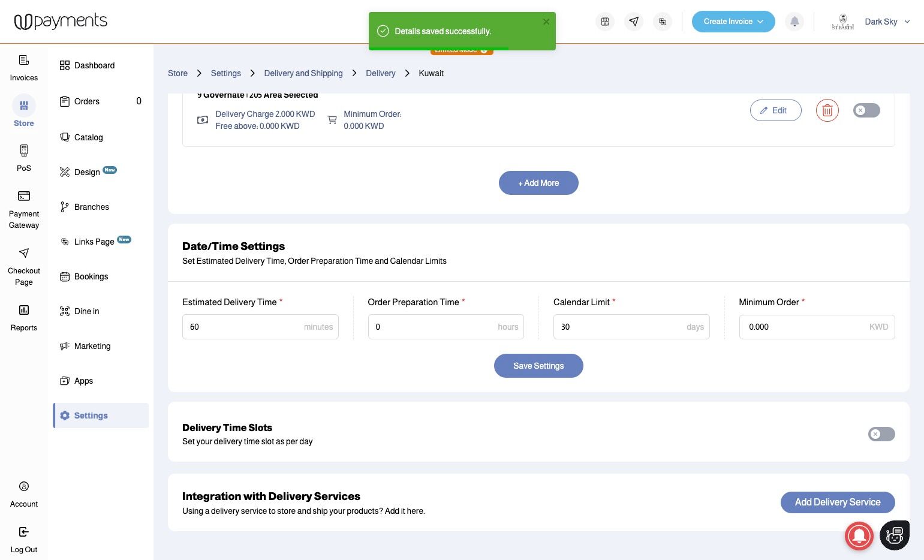This screenshot has height=560, width=924.
Task: Click the Add More button
Action: point(538,183)
